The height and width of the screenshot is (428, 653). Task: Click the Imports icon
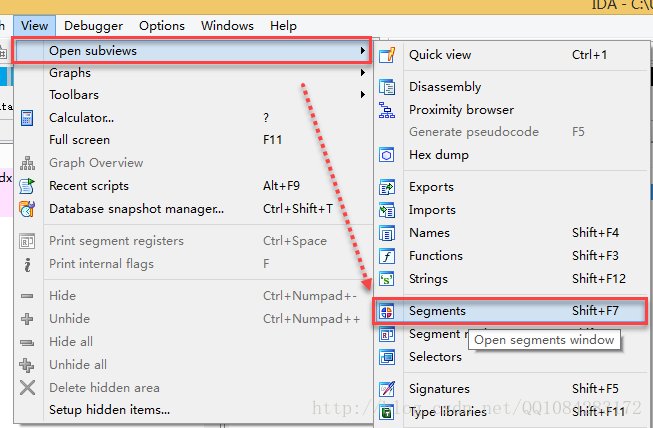[x=387, y=210]
